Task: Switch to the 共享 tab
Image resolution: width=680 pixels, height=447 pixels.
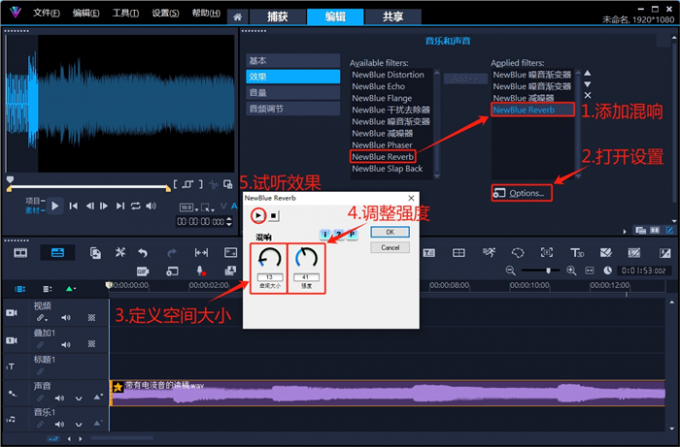Action: [x=393, y=16]
